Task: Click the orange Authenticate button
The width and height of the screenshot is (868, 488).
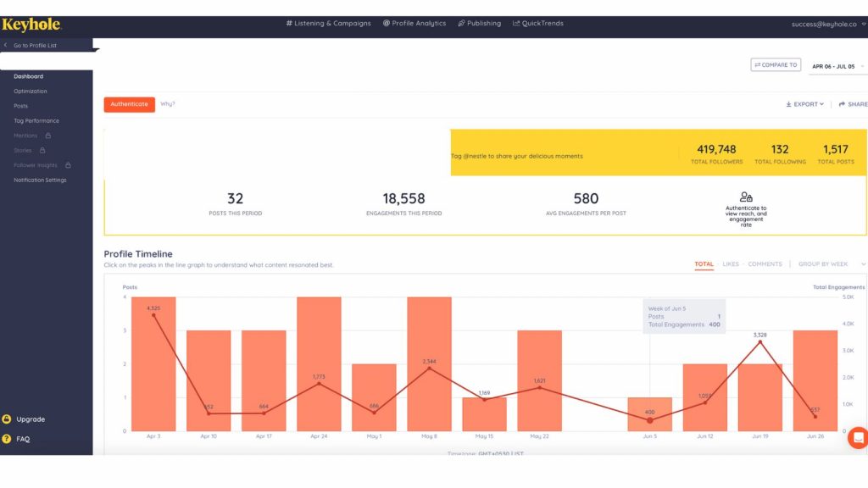Action: pos(129,104)
